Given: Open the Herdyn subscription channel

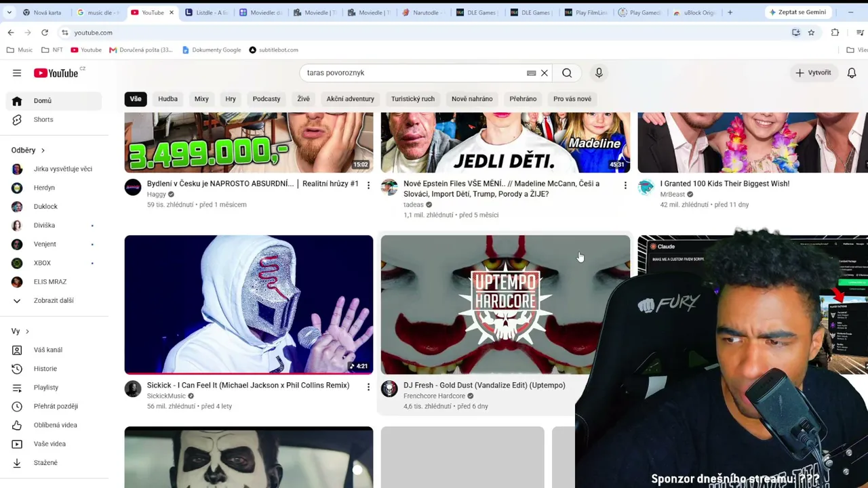Looking at the screenshot, I should pyautogui.click(x=54, y=188).
